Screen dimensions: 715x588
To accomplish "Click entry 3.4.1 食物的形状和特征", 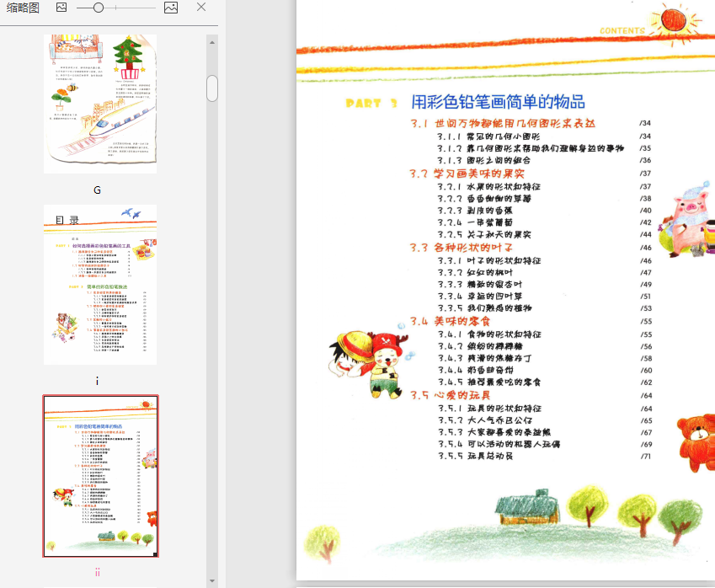I will (490, 334).
